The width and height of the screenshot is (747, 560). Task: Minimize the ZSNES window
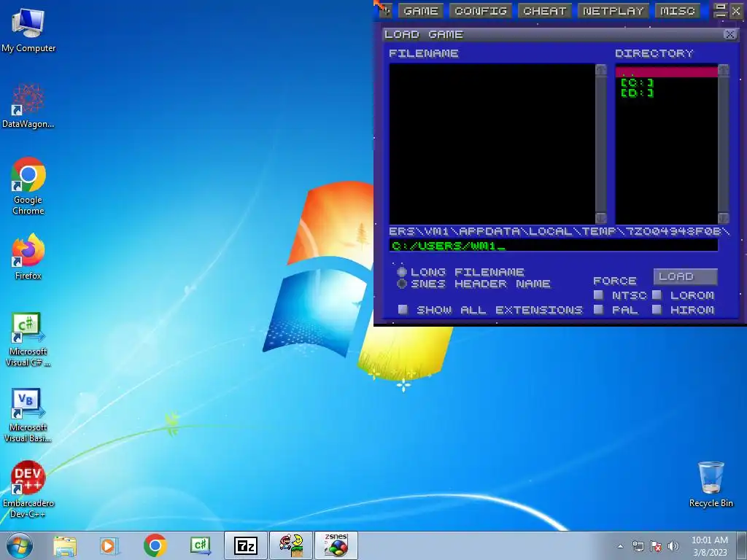click(x=720, y=11)
